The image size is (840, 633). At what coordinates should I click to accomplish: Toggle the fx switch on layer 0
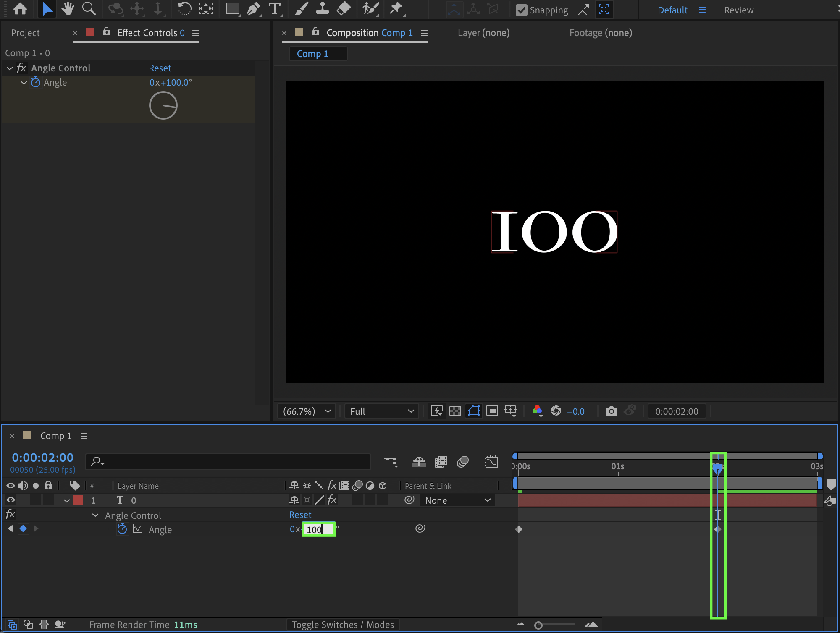(332, 500)
